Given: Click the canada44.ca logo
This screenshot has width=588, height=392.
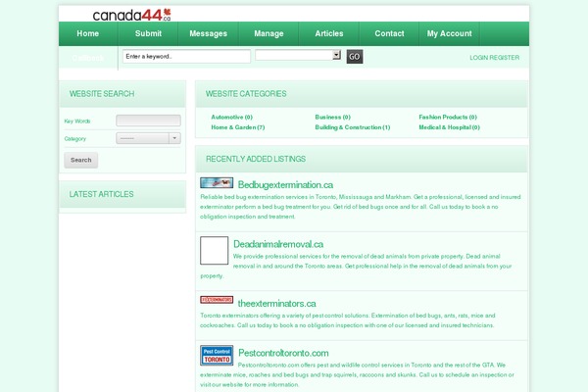Looking at the screenshot, I should coord(131,15).
